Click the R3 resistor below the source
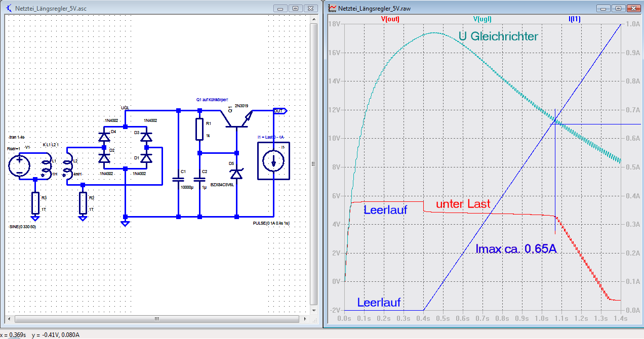644x339 pixels. (x=35, y=202)
